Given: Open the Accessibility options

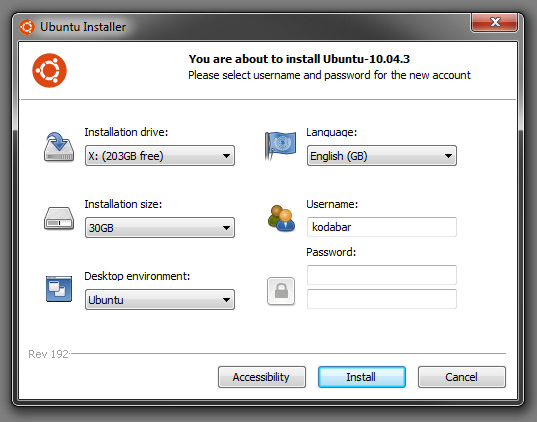Looking at the screenshot, I should (262, 377).
